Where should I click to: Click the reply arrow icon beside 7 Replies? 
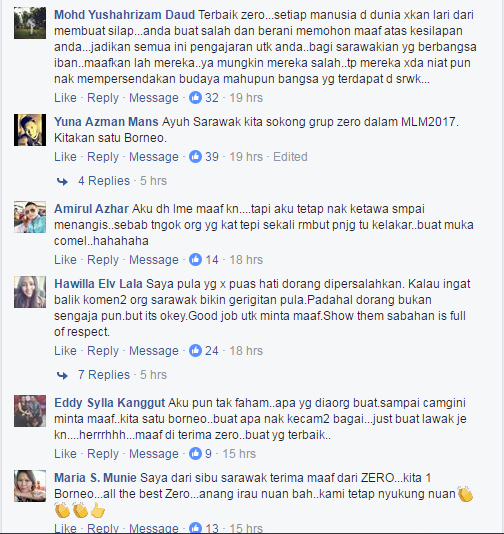tap(62, 375)
